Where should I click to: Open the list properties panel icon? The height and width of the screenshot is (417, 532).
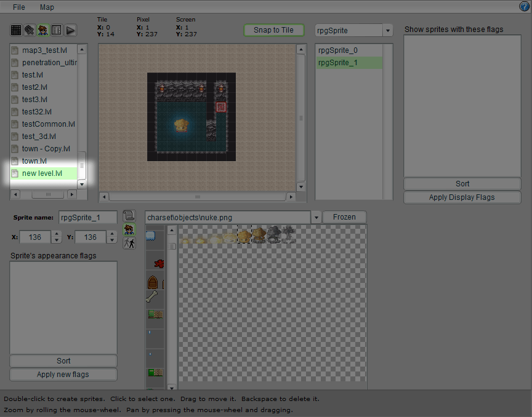tap(57, 30)
